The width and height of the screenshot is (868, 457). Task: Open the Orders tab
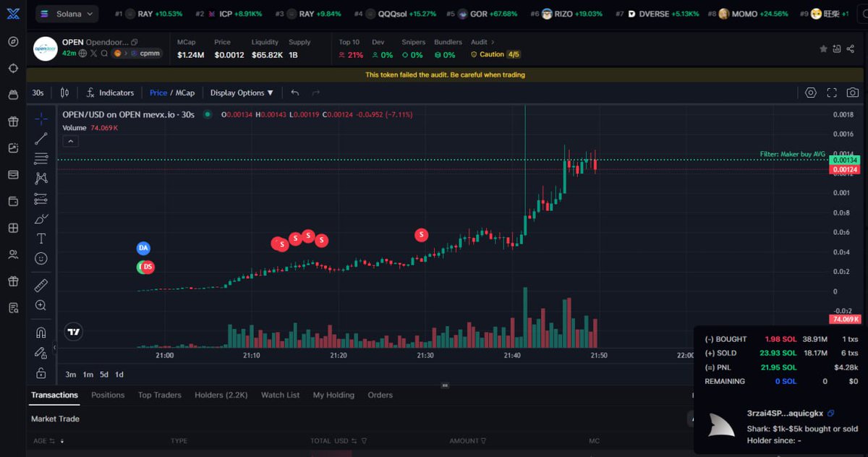(x=380, y=395)
